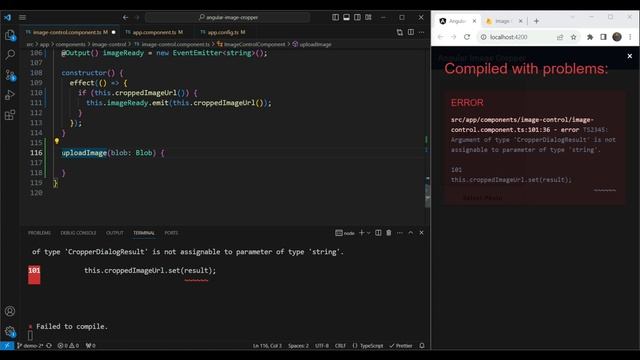The width and height of the screenshot is (640, 360).
Task: Click the UTF-8 encoding indicator
Action: tap(322, 345)
